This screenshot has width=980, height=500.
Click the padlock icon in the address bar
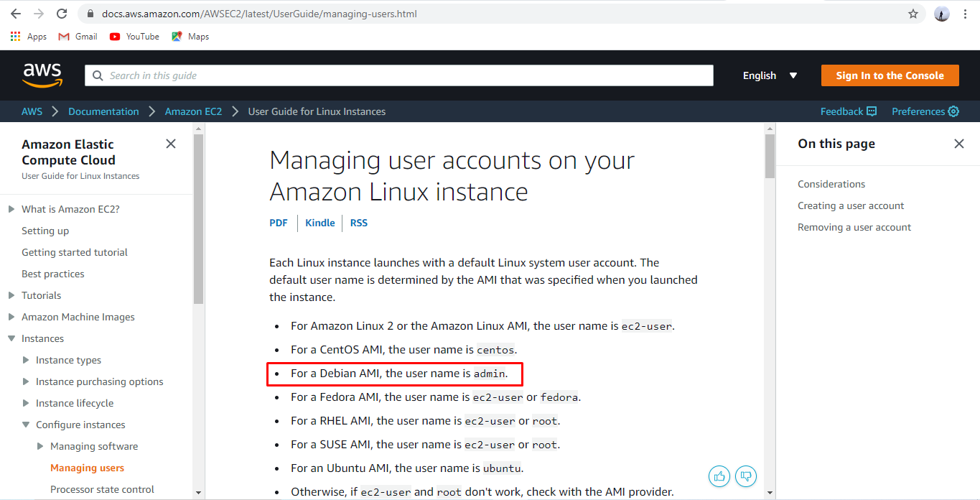pyautogui.click(x=90, y=14)
